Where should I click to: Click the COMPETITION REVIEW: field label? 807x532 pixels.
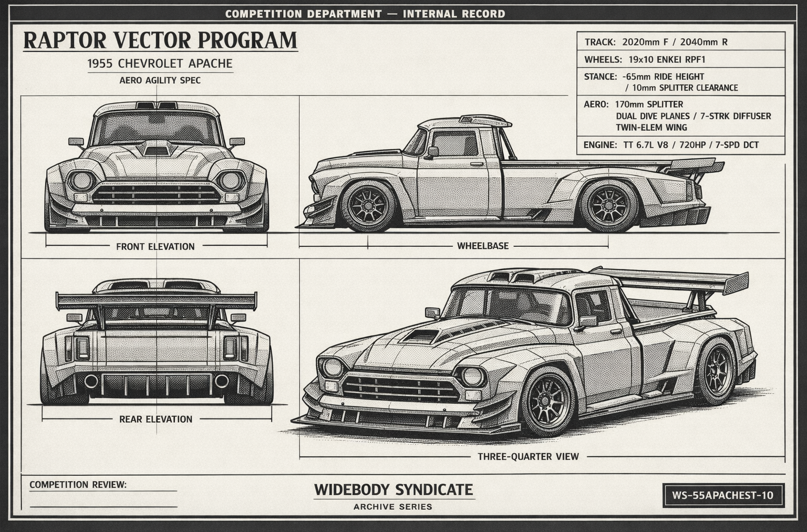[x=78, y=485]
